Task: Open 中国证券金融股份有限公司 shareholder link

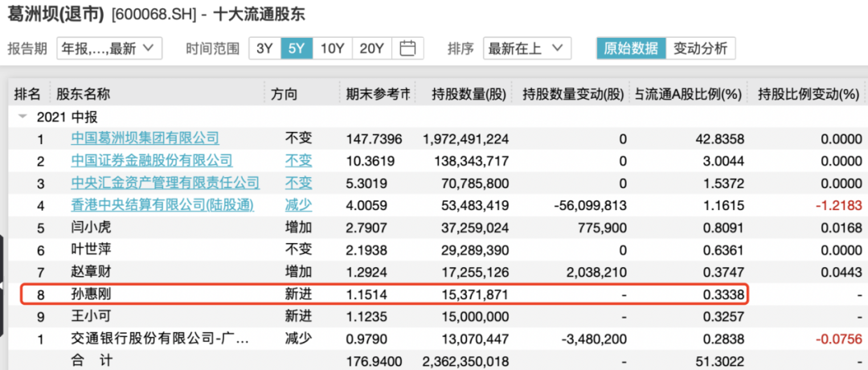Action: point(151,161)
